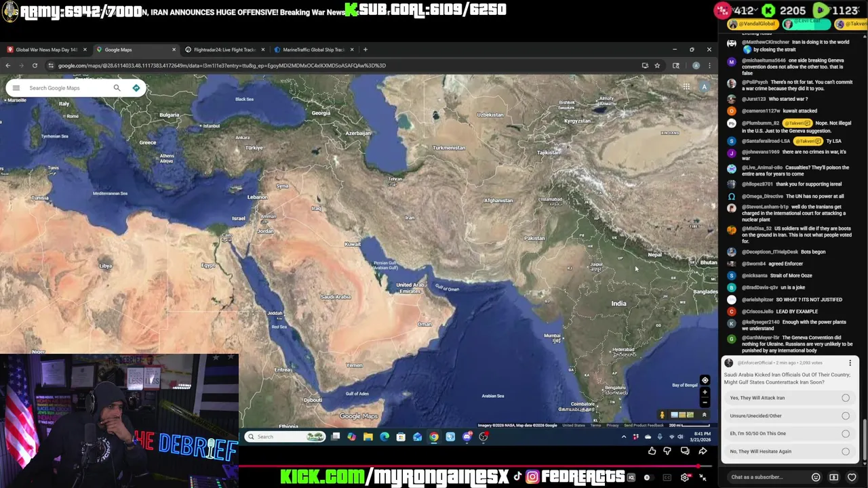Viewport: 868px width, 488px height.
Task: Click the Windows taskbar Search box
Action: [x=284, y=436]
